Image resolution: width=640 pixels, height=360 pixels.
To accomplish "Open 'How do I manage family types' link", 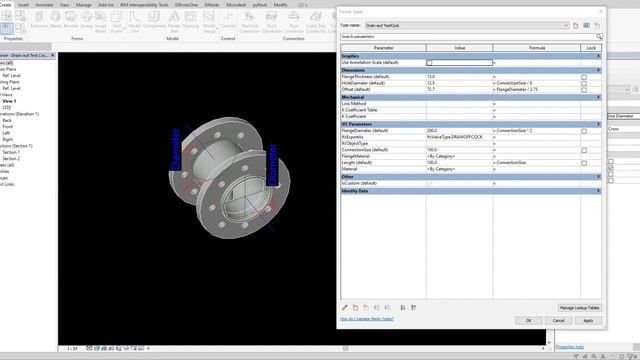I will point(367,319).
